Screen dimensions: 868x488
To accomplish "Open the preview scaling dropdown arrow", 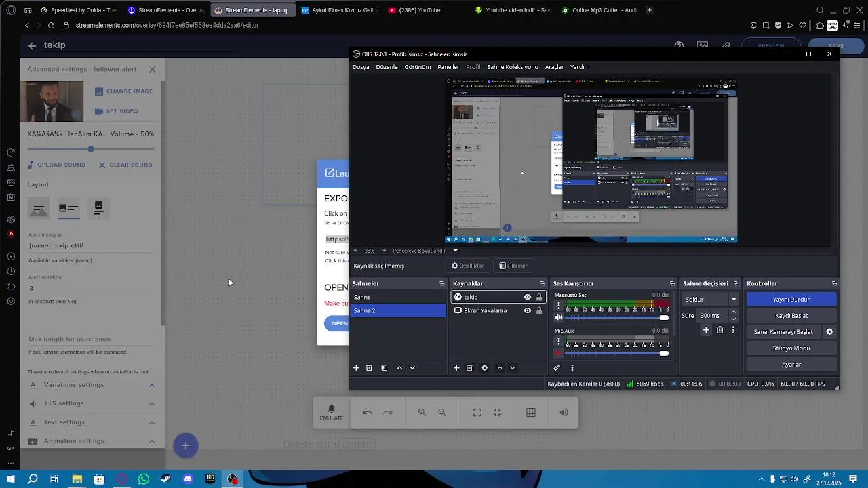I will [455, 251].
